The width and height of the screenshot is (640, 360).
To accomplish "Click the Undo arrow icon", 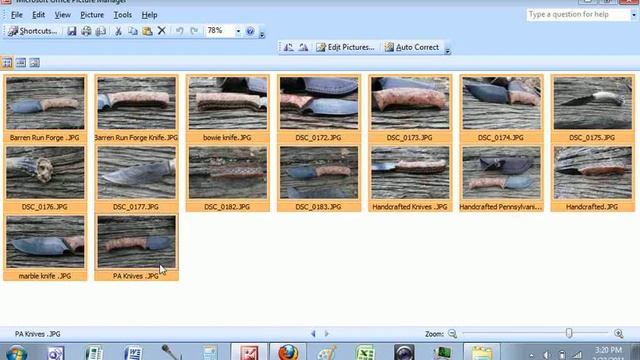I will [x=179, y=31].
